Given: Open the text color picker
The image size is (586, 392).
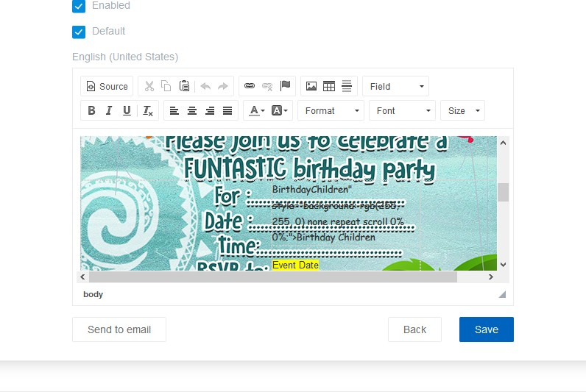Looking at the screenshot, I should point(256,110).
